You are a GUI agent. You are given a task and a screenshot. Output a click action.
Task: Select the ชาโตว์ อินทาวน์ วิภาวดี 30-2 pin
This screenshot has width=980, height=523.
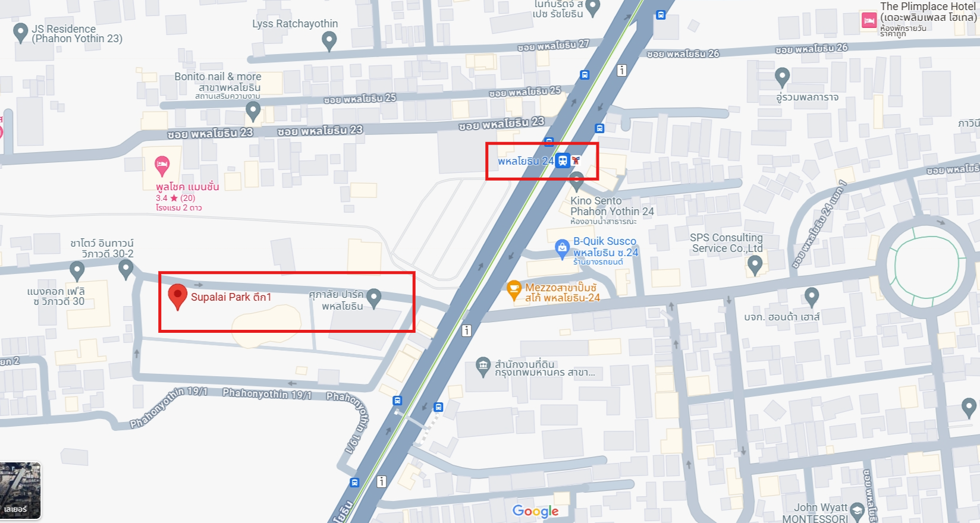point(125,270)
